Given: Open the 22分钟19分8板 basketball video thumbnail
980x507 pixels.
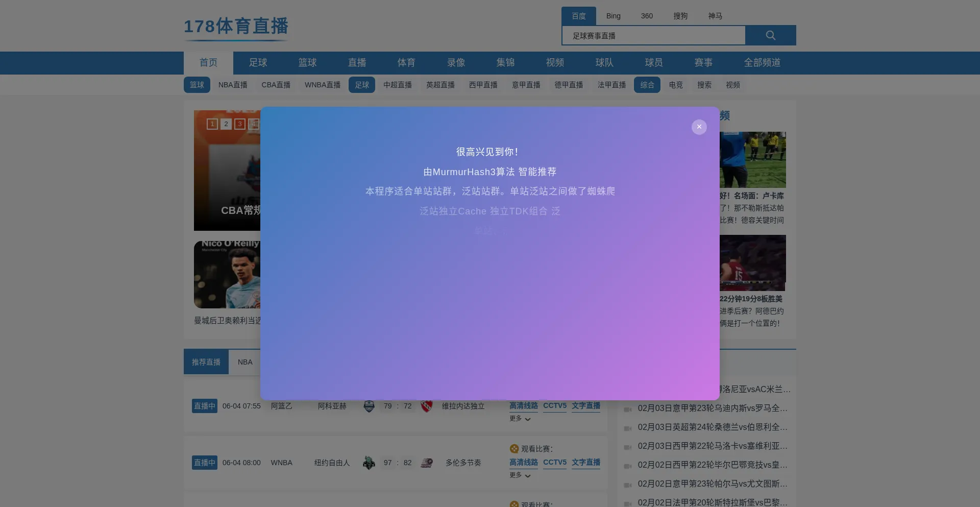Looking at the screenshot, I should coord(753,263).
